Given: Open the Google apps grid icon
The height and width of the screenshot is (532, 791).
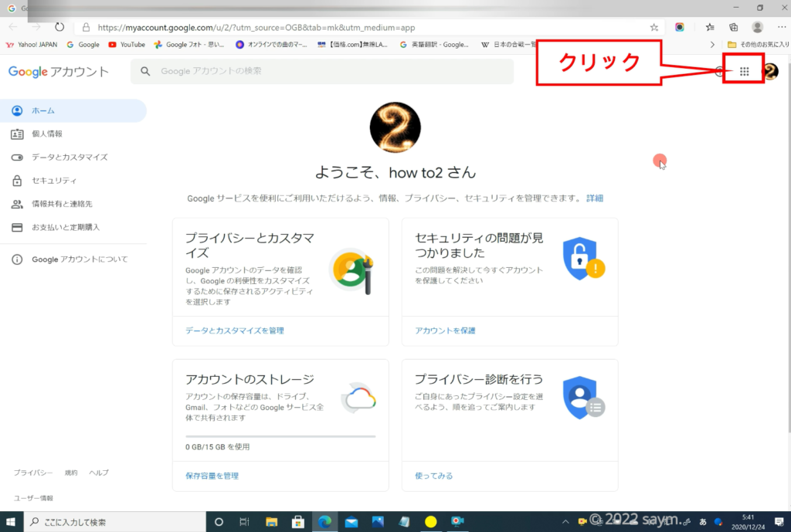Looking at the screenshot, I should 744,72.
